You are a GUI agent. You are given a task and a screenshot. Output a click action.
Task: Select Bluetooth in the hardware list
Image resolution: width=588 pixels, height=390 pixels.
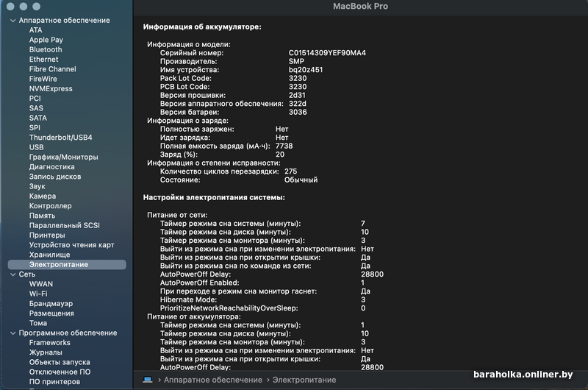pyautogui.click(x=46, y=50)
